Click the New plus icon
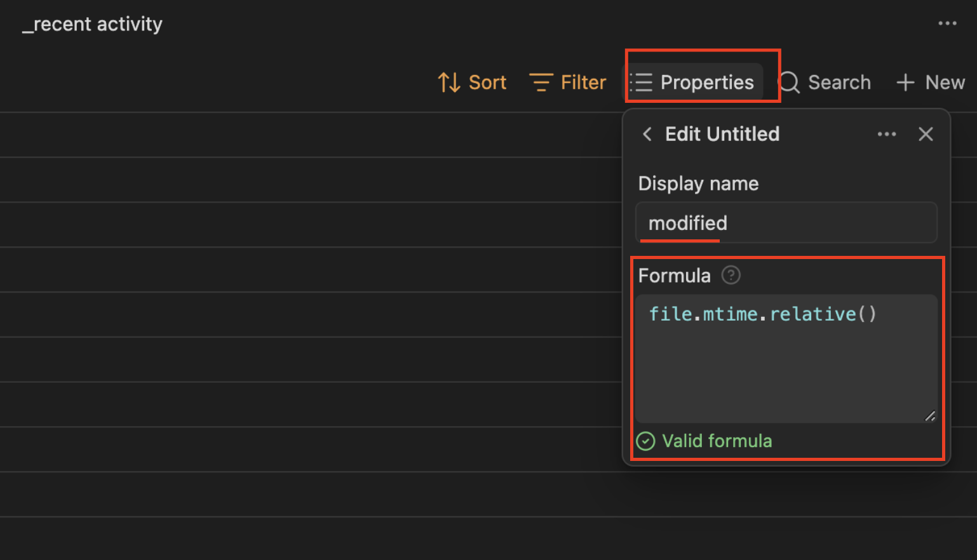 click(905, 82)
